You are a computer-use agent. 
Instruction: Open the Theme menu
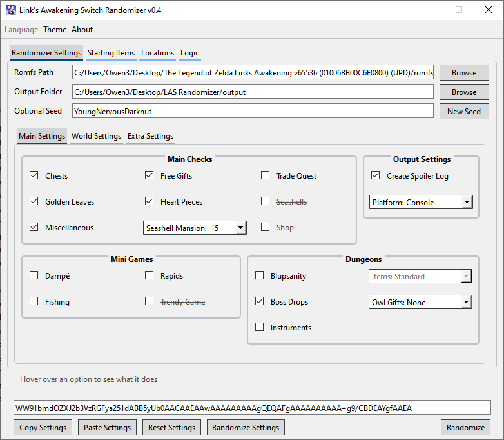point(55,30)
